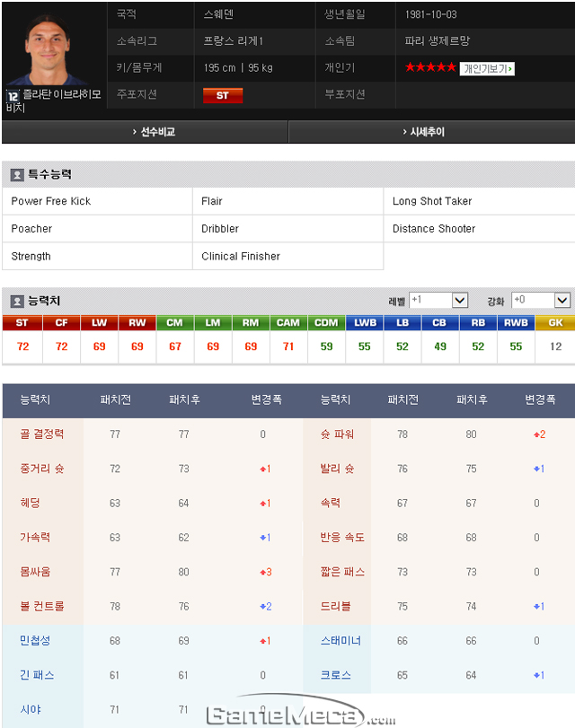Click the Poacher trait cell
The image size is (575, 728).
(x=97, y=228)
